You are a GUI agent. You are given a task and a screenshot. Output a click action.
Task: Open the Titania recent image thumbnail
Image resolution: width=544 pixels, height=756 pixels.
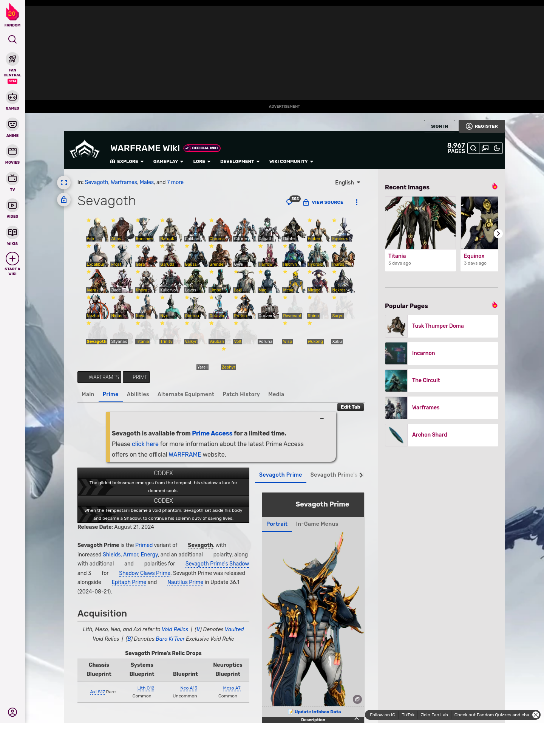(x=420, y=223)
